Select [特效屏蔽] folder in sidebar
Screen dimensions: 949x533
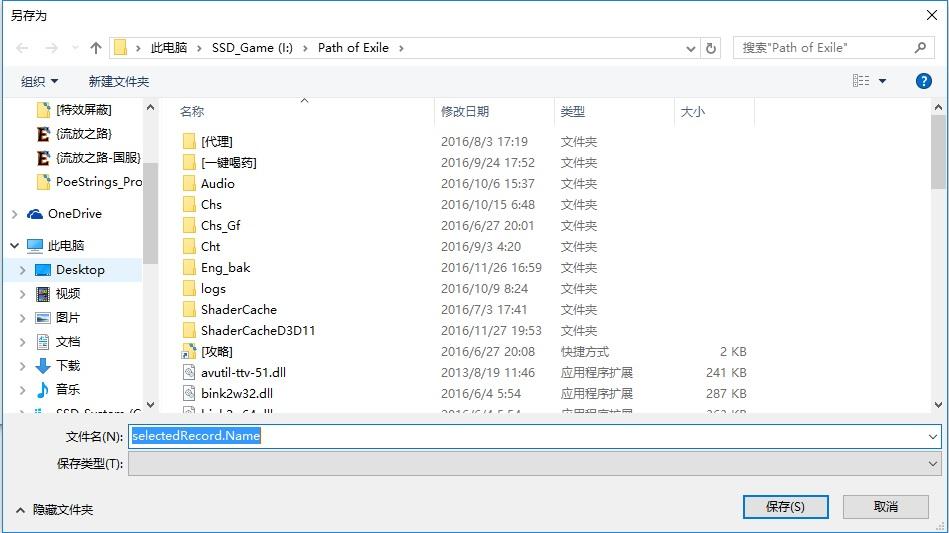pos(84,110)
